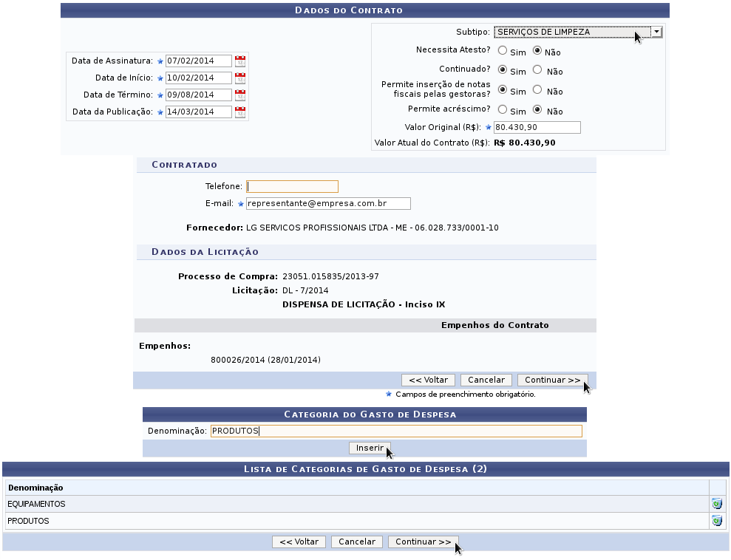Click empenho 800026/2014 (28/01/2014)

tap(266, 360)
